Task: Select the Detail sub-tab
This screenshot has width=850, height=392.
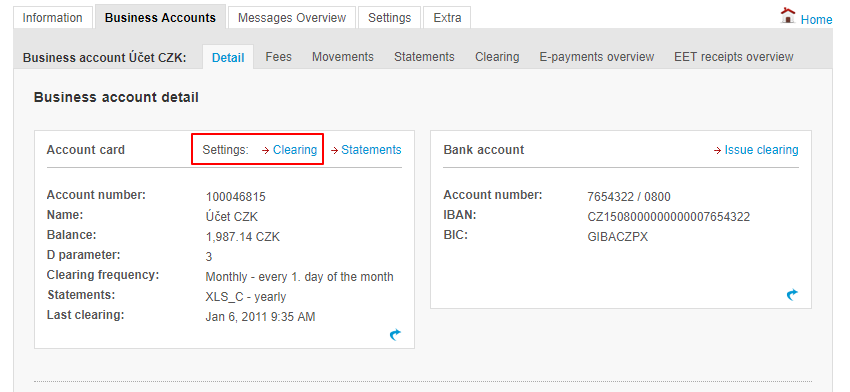Action: pyautogui.click(x=228, y=57)
